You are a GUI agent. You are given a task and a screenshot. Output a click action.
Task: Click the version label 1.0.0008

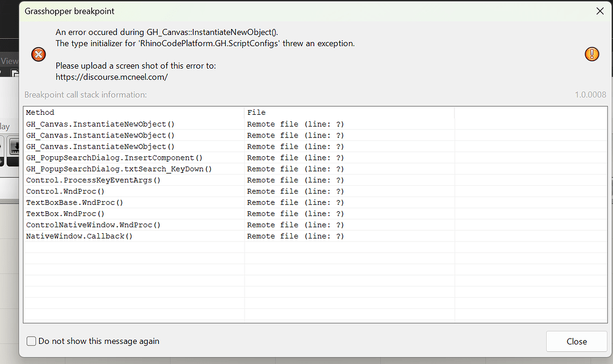593,95
